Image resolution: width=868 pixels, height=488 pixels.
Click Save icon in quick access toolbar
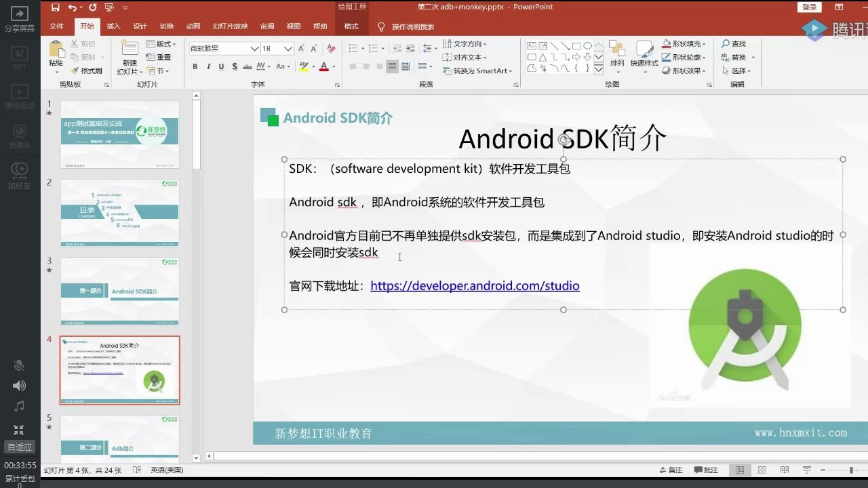tap(56, 7)
